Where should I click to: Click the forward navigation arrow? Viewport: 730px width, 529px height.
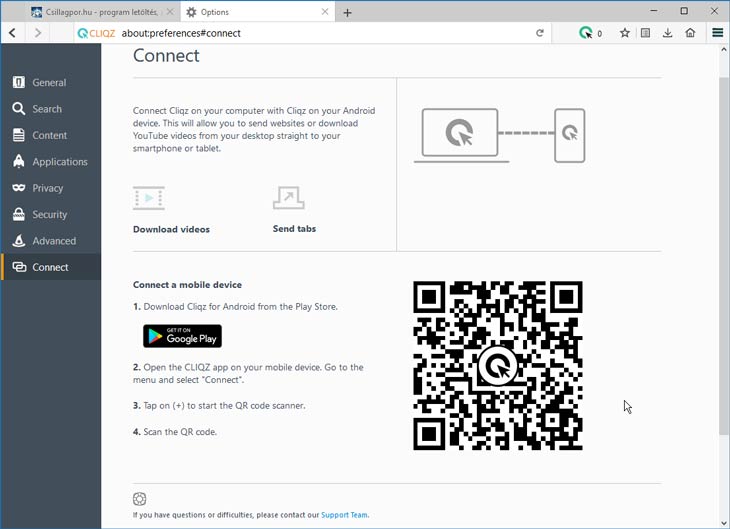(38, 33)
